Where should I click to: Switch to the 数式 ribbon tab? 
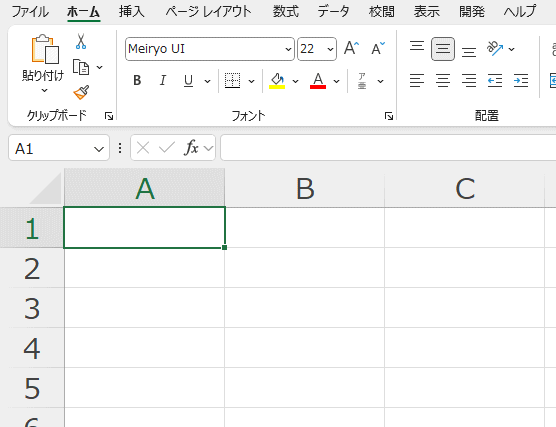[285, 12]
